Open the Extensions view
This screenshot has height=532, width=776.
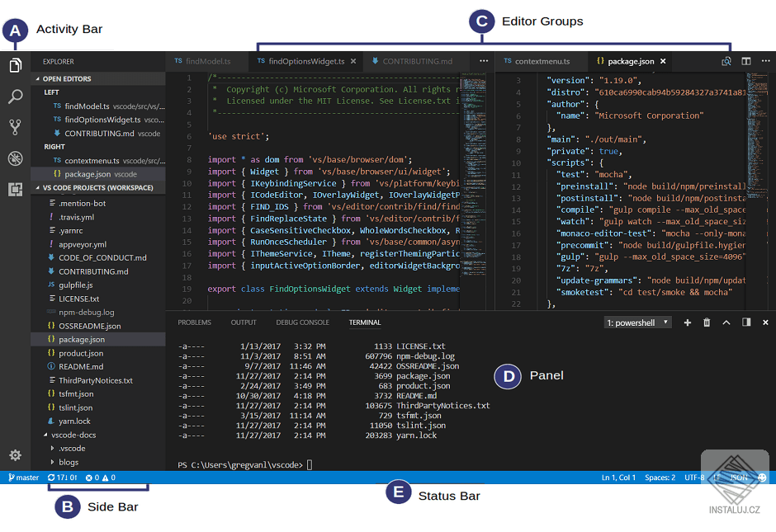point(15,190)
